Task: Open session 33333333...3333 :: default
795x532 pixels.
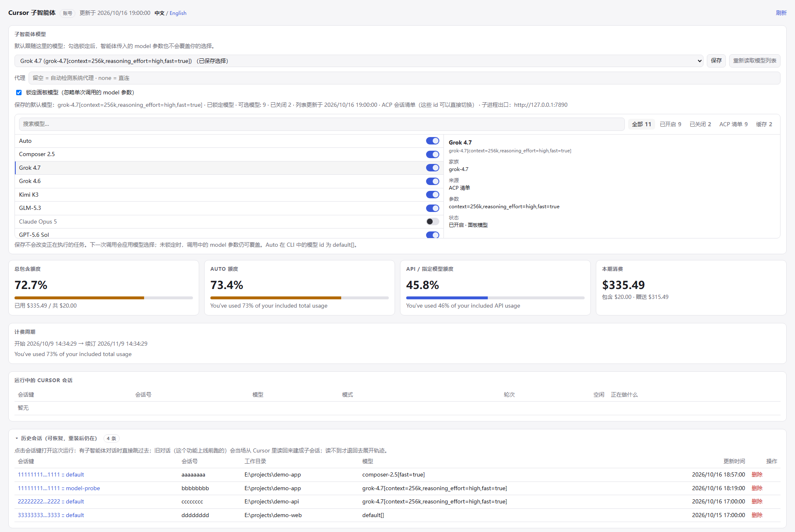Action: 51,515
